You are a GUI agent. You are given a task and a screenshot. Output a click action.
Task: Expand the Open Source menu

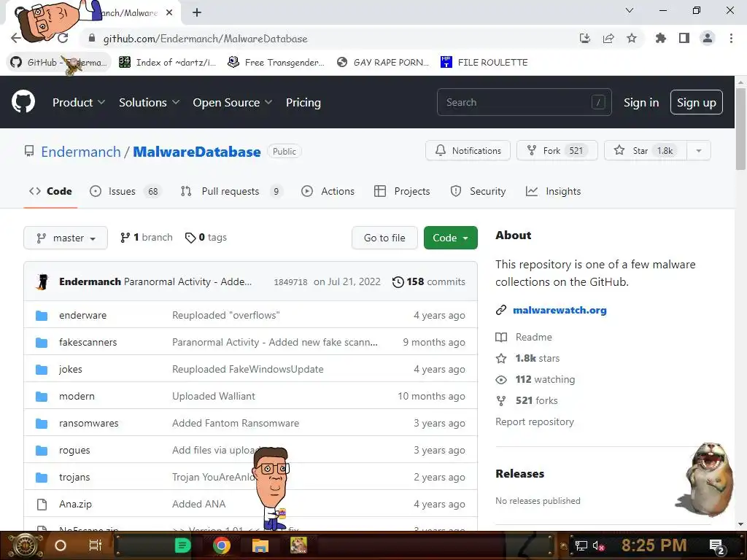click(233, 102)
